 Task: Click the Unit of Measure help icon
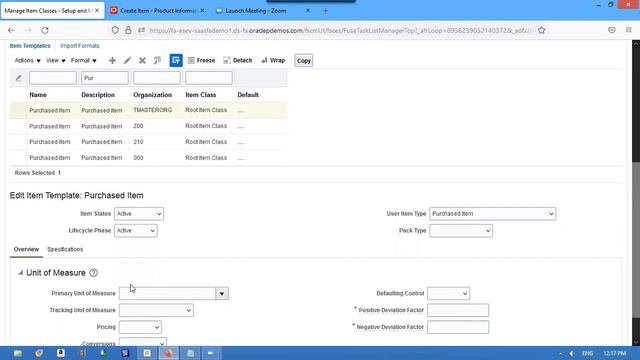pos(93,273)
